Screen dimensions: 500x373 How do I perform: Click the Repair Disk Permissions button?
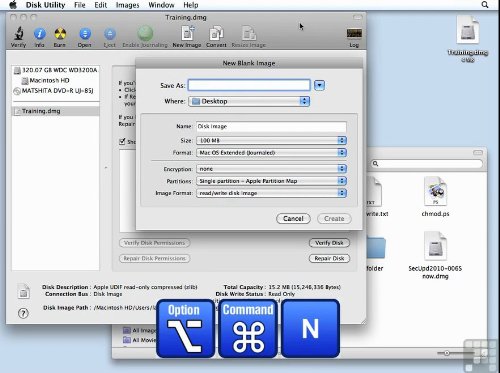click(x=154, y=258)
